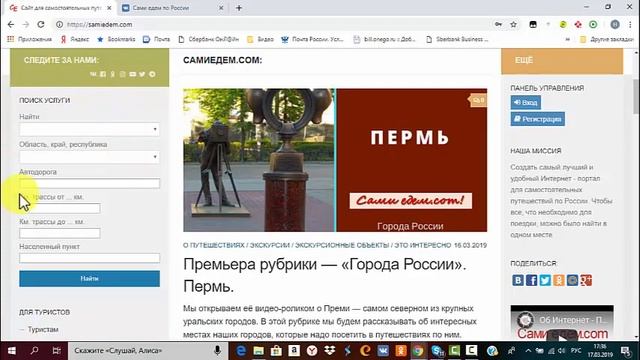Open Yandex Browser from taskbar
The image size is (640, 360).
312,351
